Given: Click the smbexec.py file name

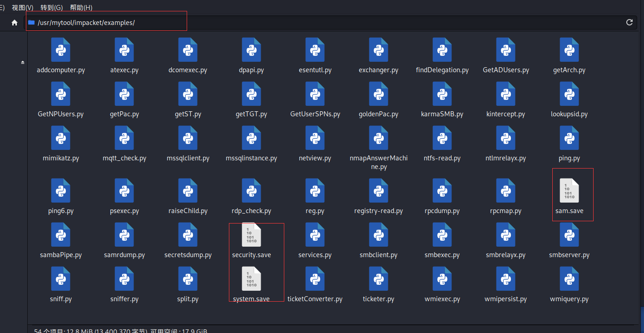Looking at the screenshot, I should tap(442, 255).
